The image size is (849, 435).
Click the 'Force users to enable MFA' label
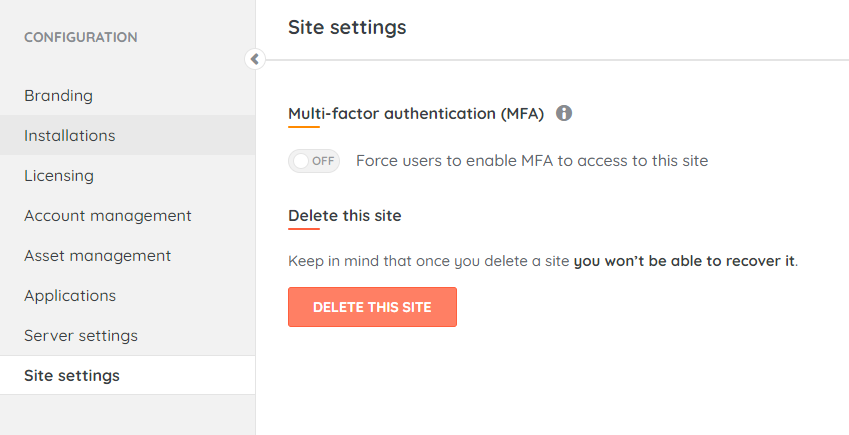click(532, 161)
